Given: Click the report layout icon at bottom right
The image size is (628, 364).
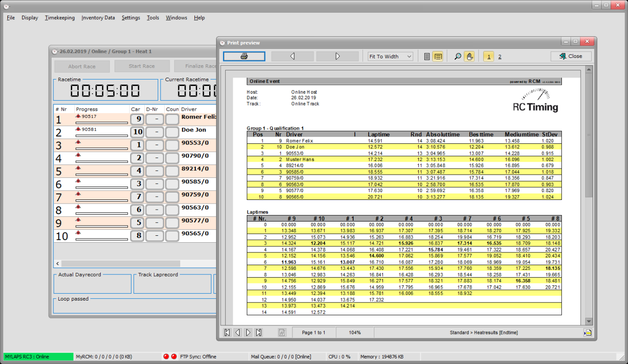Looking at the screenshot, I should coord(588,333).
